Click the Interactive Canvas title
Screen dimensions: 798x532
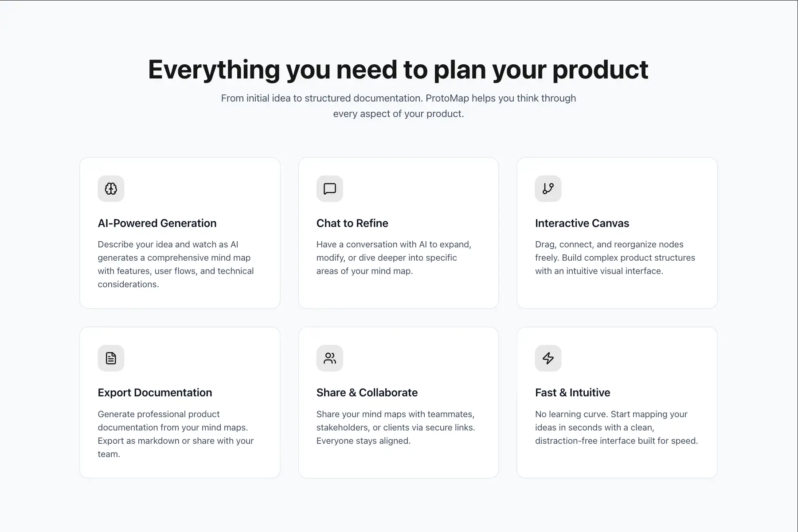pos(582,223)
